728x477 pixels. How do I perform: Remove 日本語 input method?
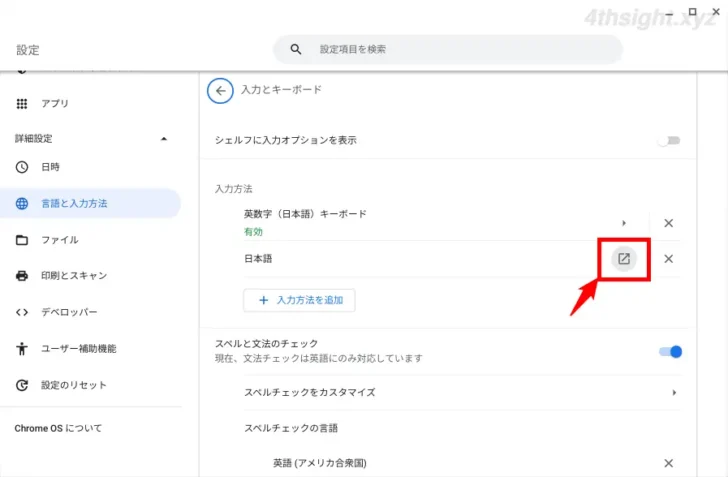pos(669,259)
